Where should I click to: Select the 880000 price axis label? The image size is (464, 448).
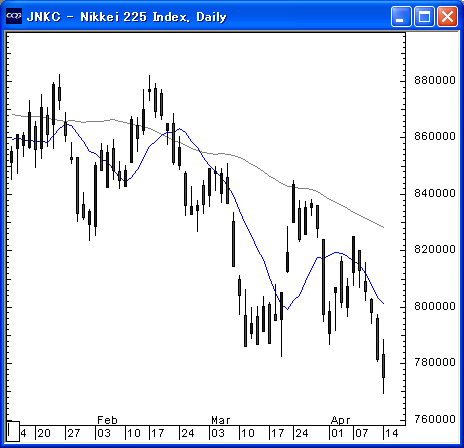(x=435, y=80)
